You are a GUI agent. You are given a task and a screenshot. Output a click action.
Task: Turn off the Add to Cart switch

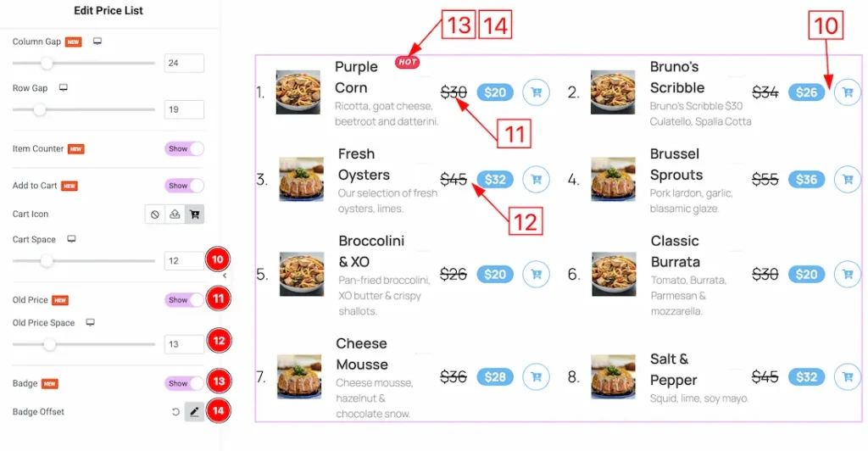pos(184,186)
